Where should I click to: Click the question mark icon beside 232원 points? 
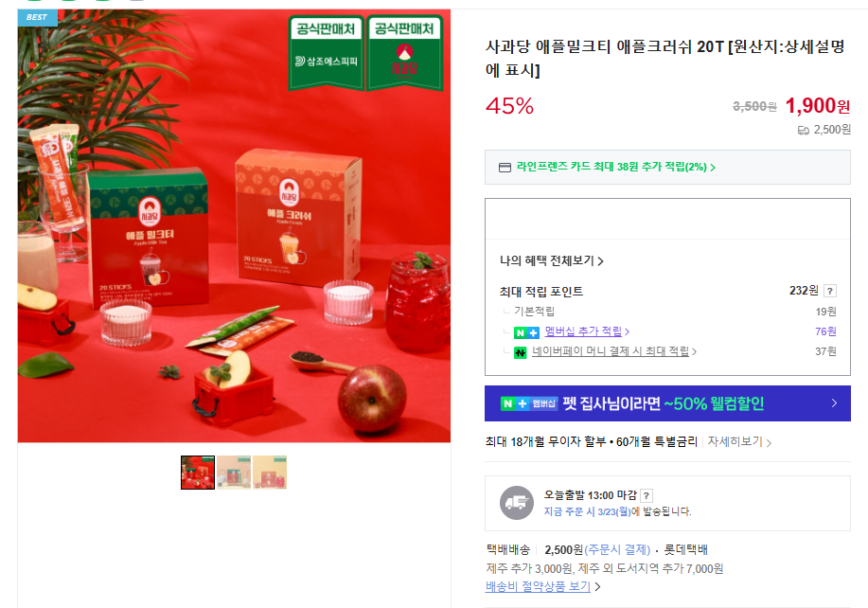[830, 291]
